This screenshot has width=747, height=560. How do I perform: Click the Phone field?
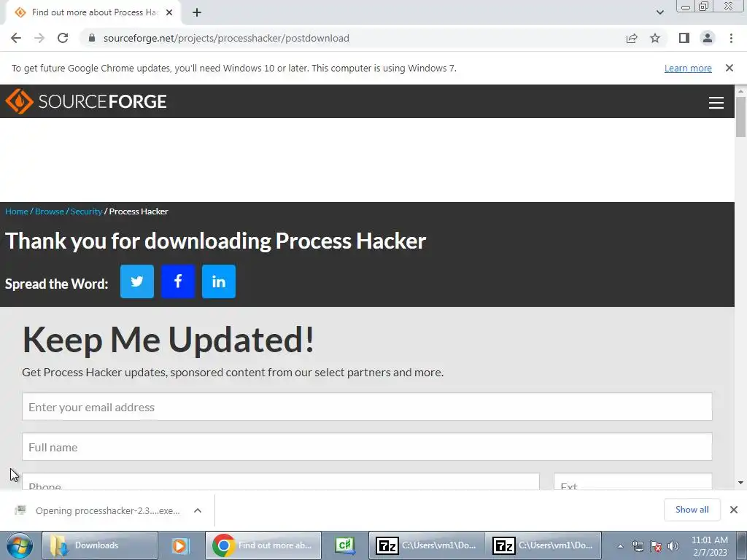pos(281,481)
